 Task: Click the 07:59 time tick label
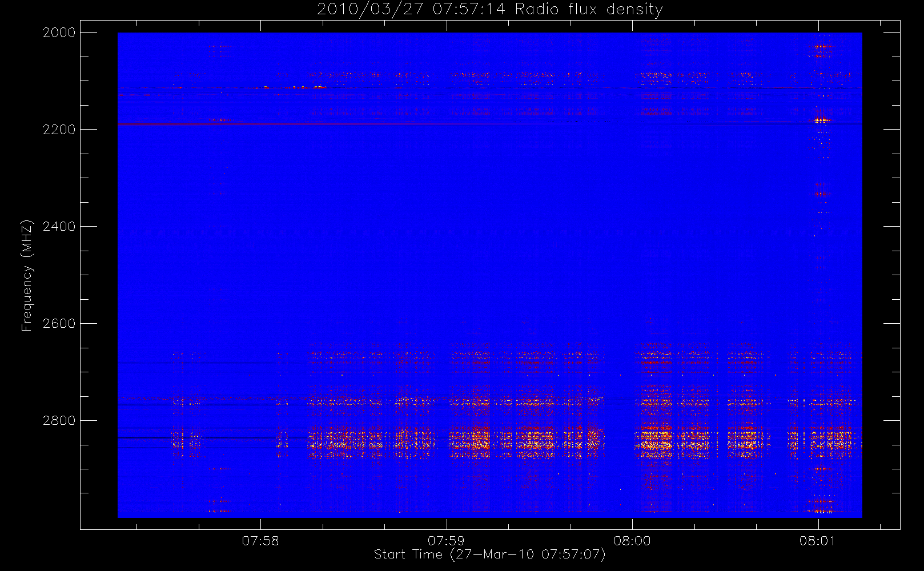coord(446,541)
